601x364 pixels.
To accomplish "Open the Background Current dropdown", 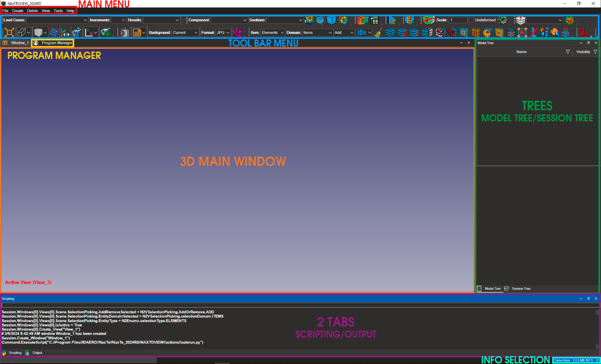I will pyautogui.click(x=195, y=33).
